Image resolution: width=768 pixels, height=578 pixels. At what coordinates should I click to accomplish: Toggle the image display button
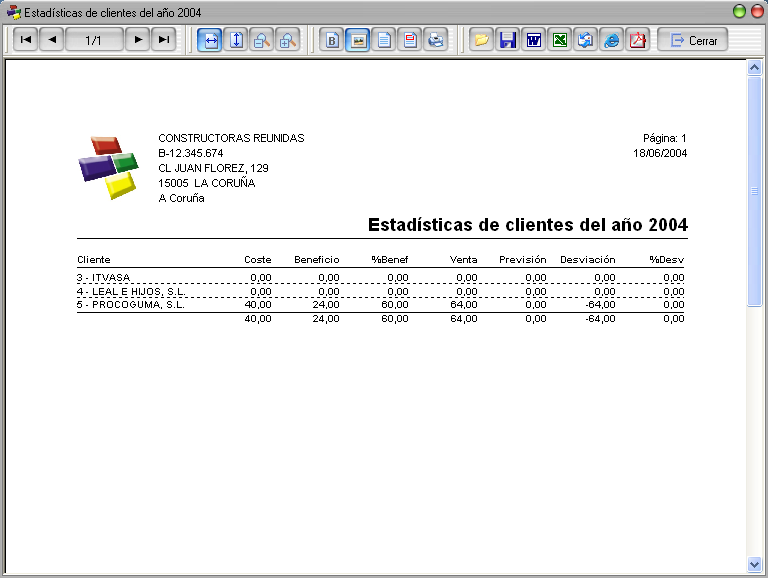click(x=358, y=40)
